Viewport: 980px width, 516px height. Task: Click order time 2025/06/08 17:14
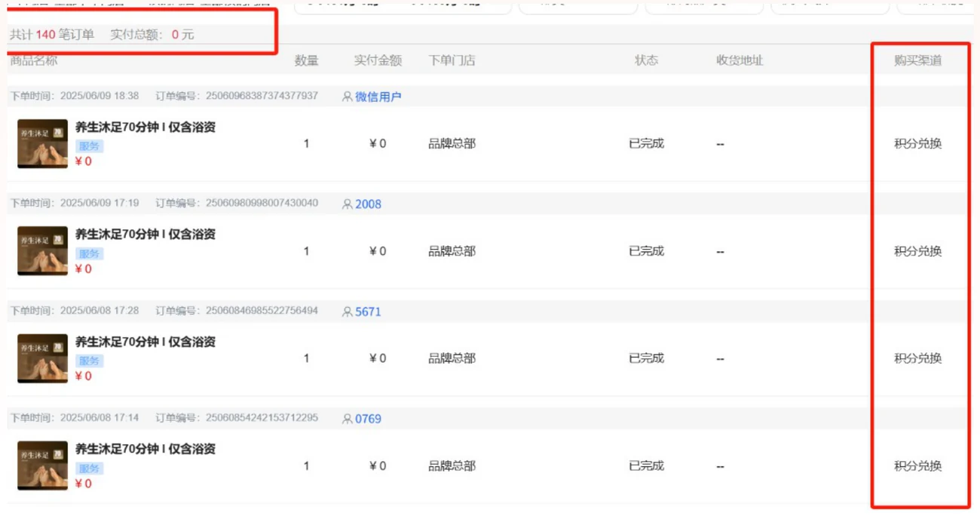point(100,418)
